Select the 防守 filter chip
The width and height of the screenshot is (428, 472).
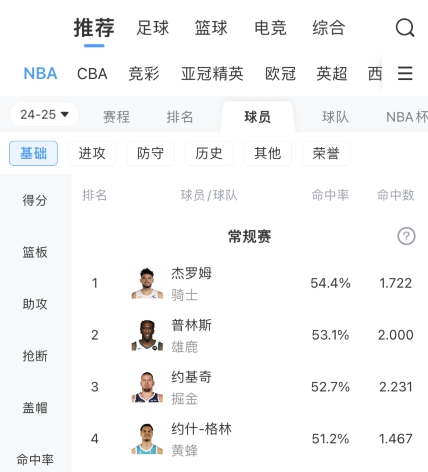[x=150, y=153]
